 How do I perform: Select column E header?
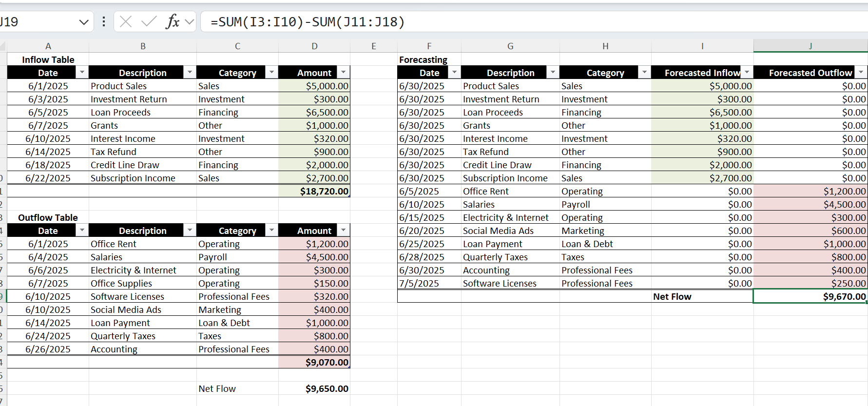[x=374, y=46]
